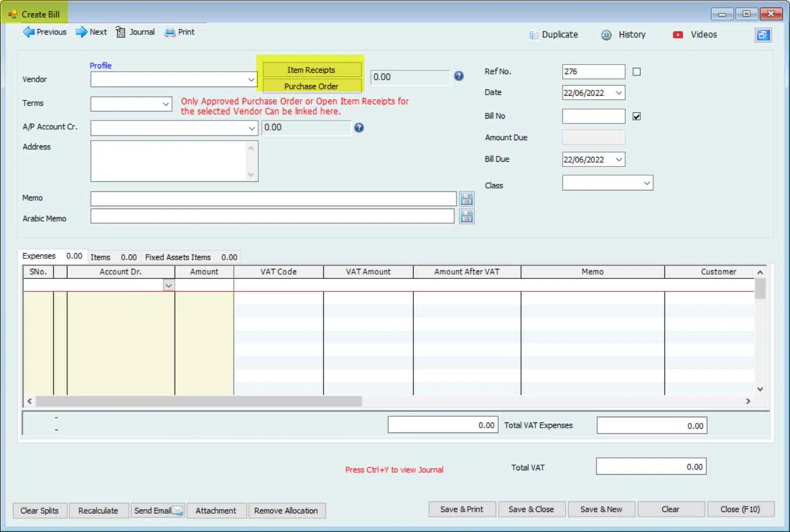Duplicate this bill
The height and width of the screenshot is (532, 790).
click(553, 34)
